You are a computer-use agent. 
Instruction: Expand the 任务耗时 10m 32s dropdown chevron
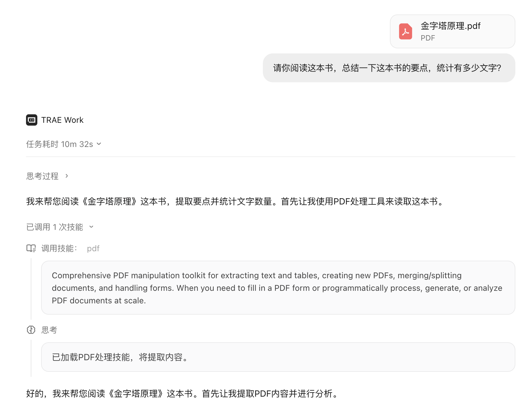click(99, 144)
